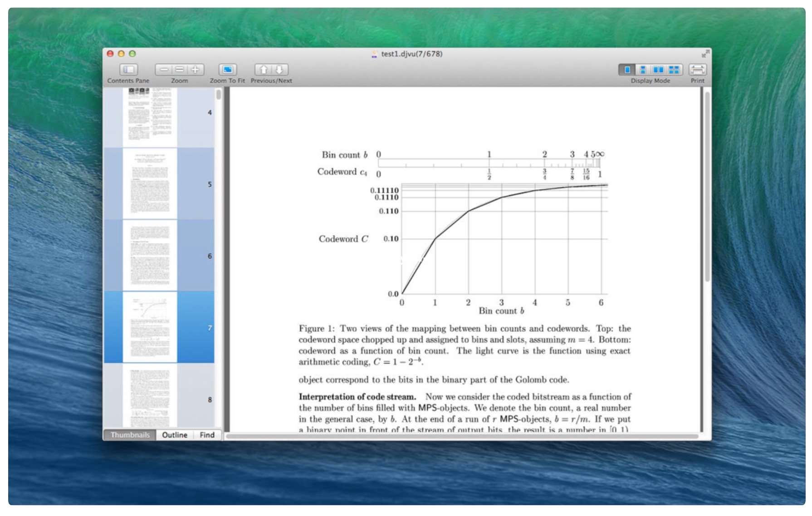Switch to the Thumbnails tab
812x516 pixels.
(130, 435)
